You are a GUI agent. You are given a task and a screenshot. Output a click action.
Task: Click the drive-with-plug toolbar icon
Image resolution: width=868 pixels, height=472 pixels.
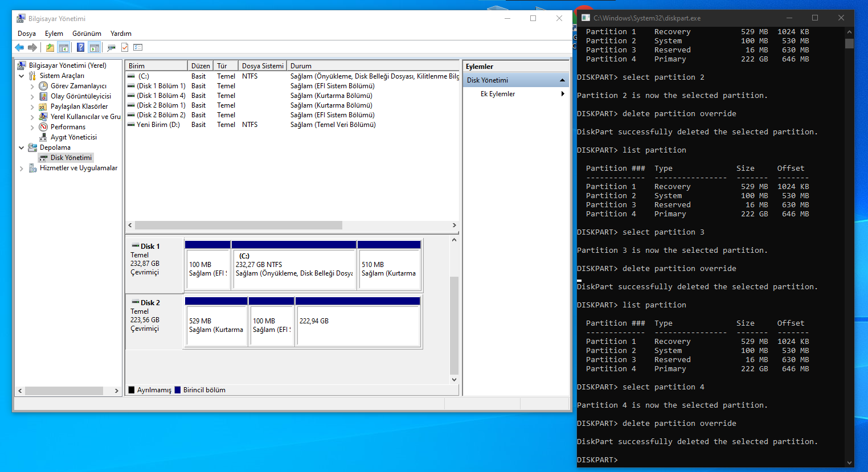(112, 48)
